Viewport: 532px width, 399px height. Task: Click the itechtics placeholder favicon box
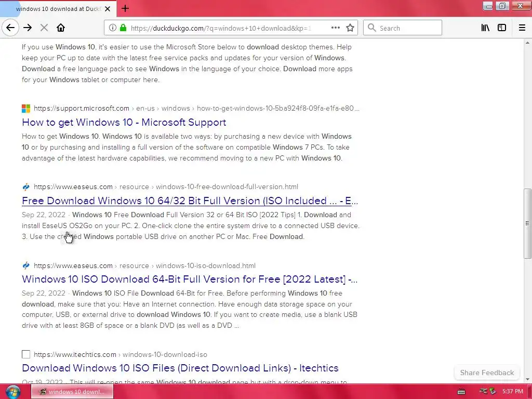(26, 354)
